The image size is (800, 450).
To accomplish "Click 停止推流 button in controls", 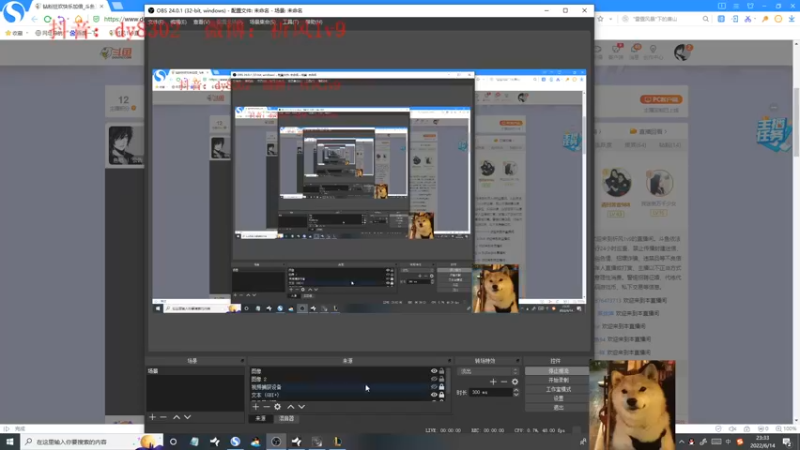I will 558,371.
